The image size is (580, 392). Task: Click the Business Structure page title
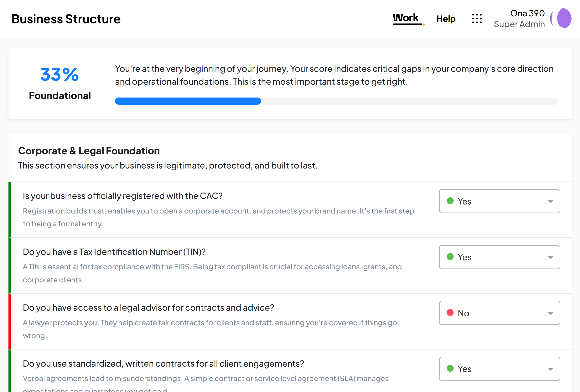(x=66, y=19)
